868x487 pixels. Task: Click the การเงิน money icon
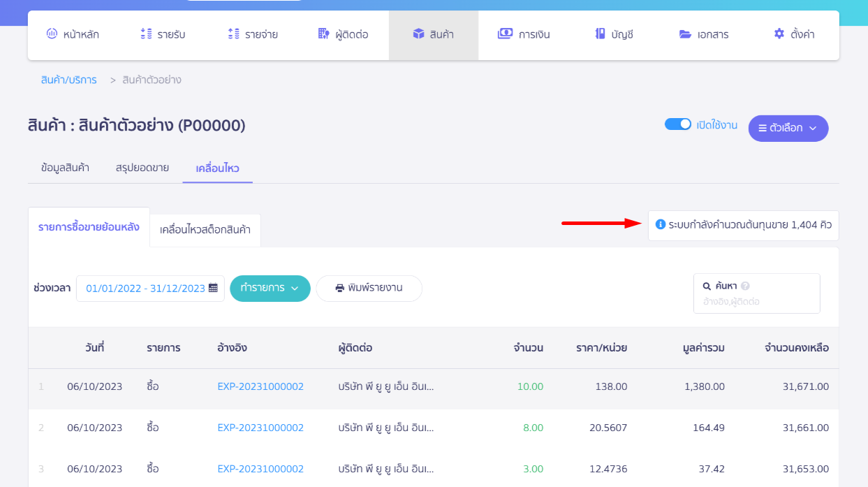pos(505,34)
